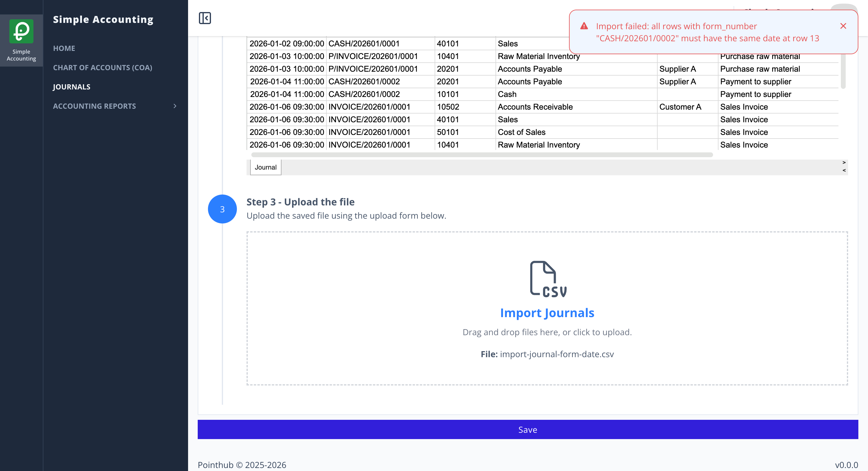868x471 pixels.
Task: Click the next sheet arrow in the tab bar
Action: coord(844,163)
